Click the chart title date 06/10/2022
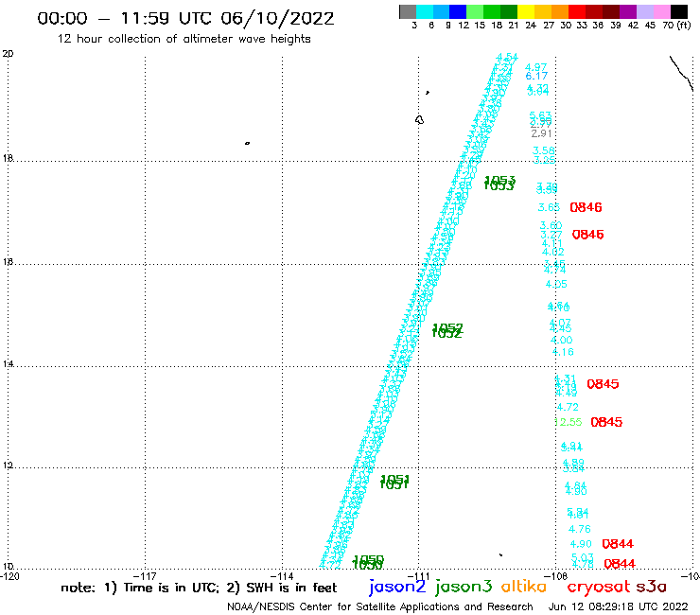The width and height of the screenshot is (700, 615). [x=277, y=18]
